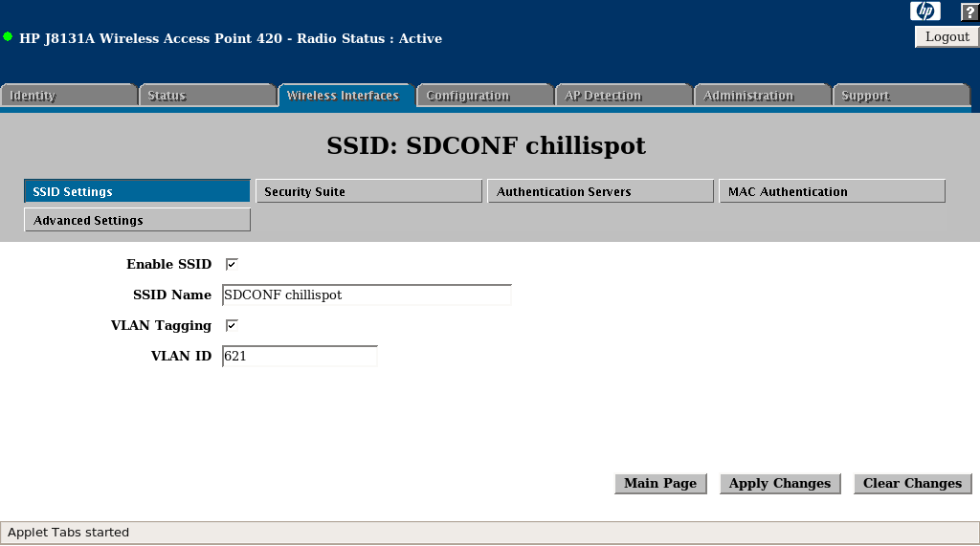Open help via question mark icon
The width and height of the screenshot is (980, 546).
point(969,11)
